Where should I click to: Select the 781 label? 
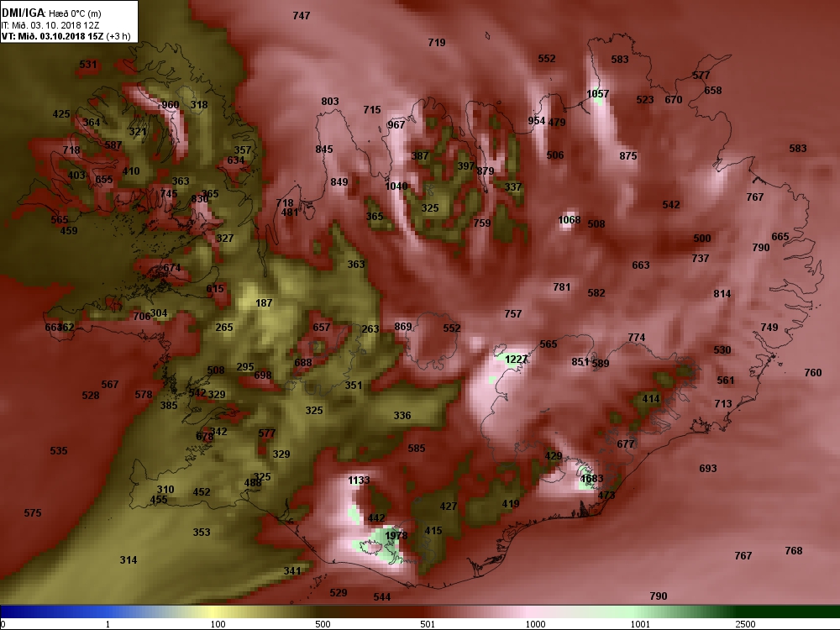pyautogui.click(x=561, y=287)
